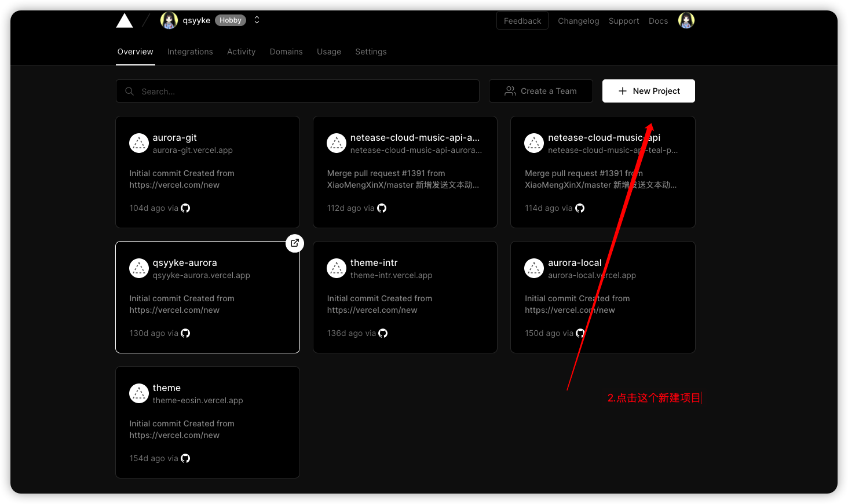Open the Settings tab
Screen dimensions: 848x504
[371, 52]
